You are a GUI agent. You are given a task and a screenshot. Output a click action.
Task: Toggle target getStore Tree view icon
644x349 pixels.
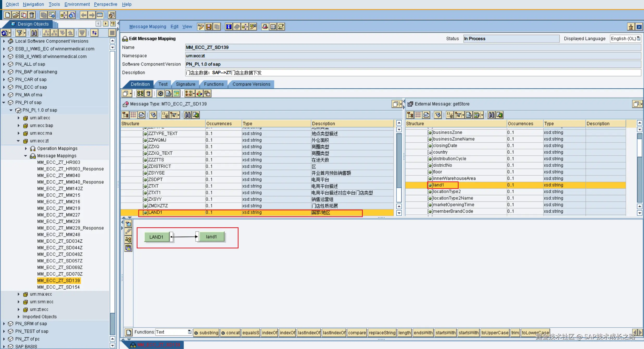click(x=410, y=115)
